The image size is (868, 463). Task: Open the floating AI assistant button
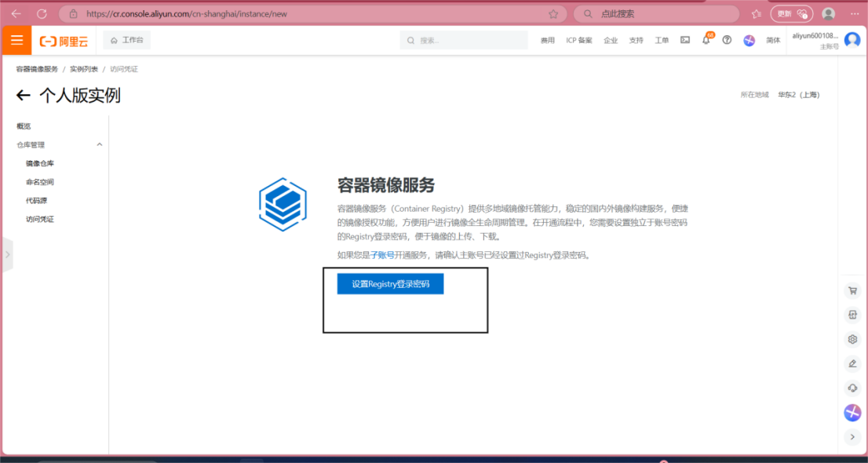click(x=852, y=413)
